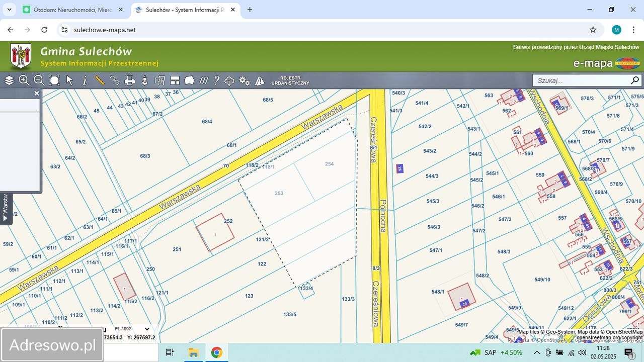Click the OpenStreetMap copyright link
Image resolution: width=644 pixels, height=362 pixels.
pyautogui.click(x=609, y=337)
